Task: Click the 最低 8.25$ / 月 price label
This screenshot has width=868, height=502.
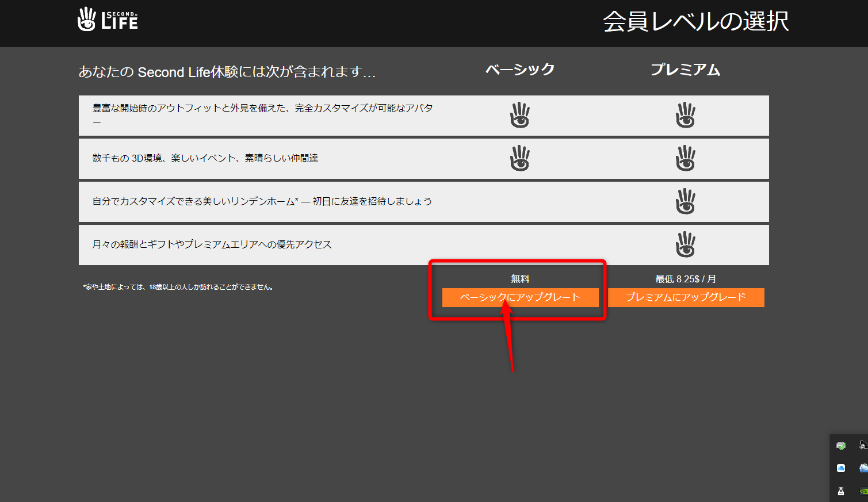Action: coord(685,279)
